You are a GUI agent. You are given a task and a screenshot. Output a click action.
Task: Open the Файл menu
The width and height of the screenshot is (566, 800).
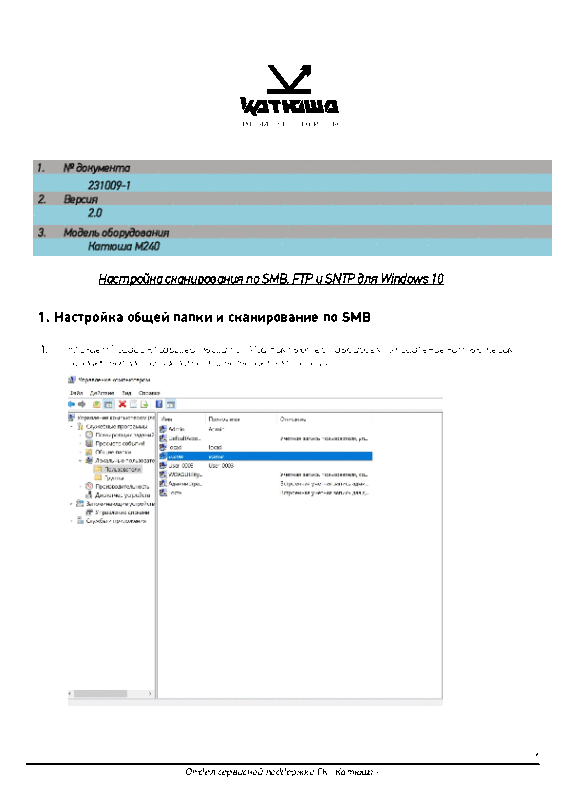click(77, 393)
